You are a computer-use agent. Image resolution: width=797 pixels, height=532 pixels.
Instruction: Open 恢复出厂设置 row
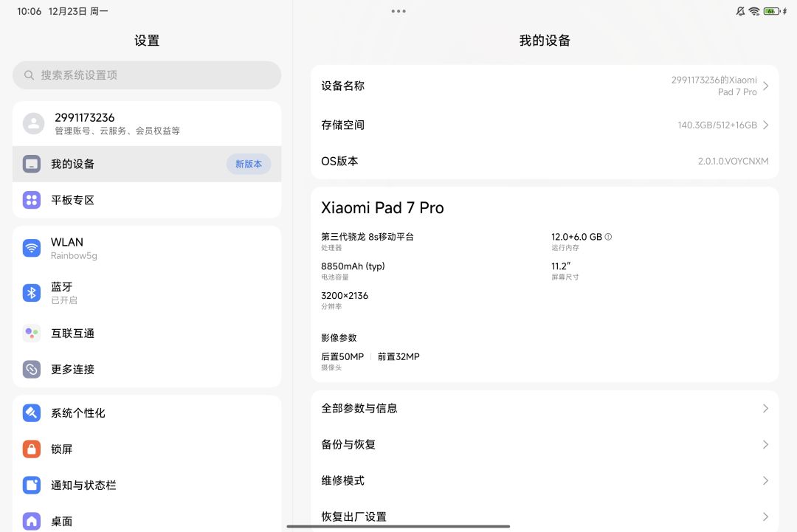pos(545,517)
